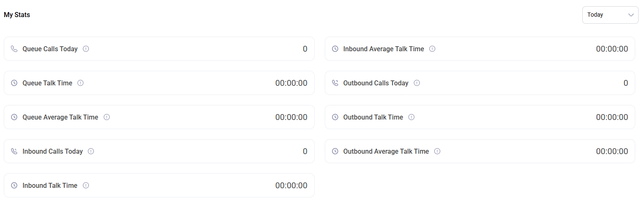Click the incoming phone icon for Inbound Calls
Viewport: 644px width, 202px height.
pyautogui.click(x=14, y=151)
